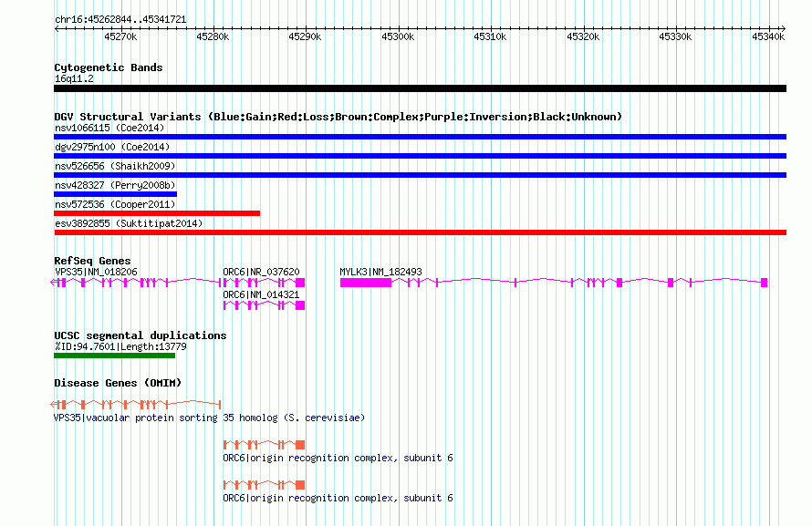Viewport: 812px width, 526px height.
Task: Click the 16q11.2 band label
Action: 74,78
